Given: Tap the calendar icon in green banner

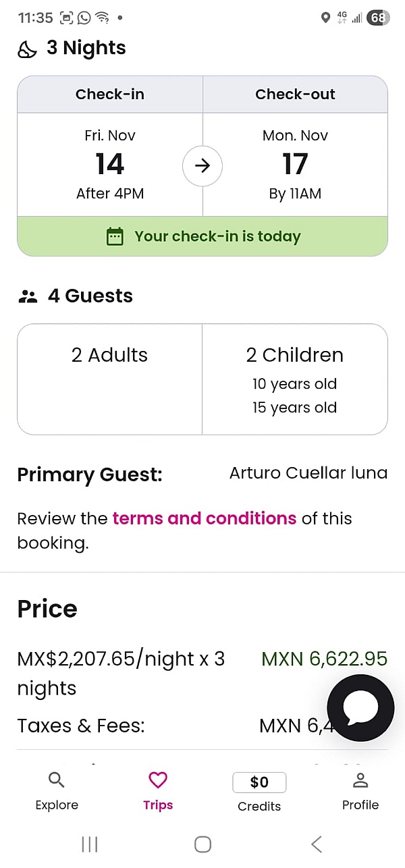Looking at the screenshot, I should coord(115,237).
